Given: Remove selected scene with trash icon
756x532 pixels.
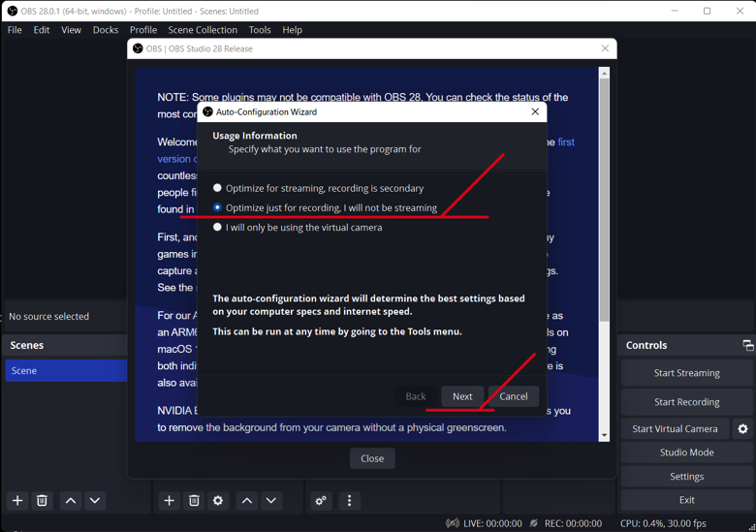Looking at the screenshot, I should coord(42,501).
